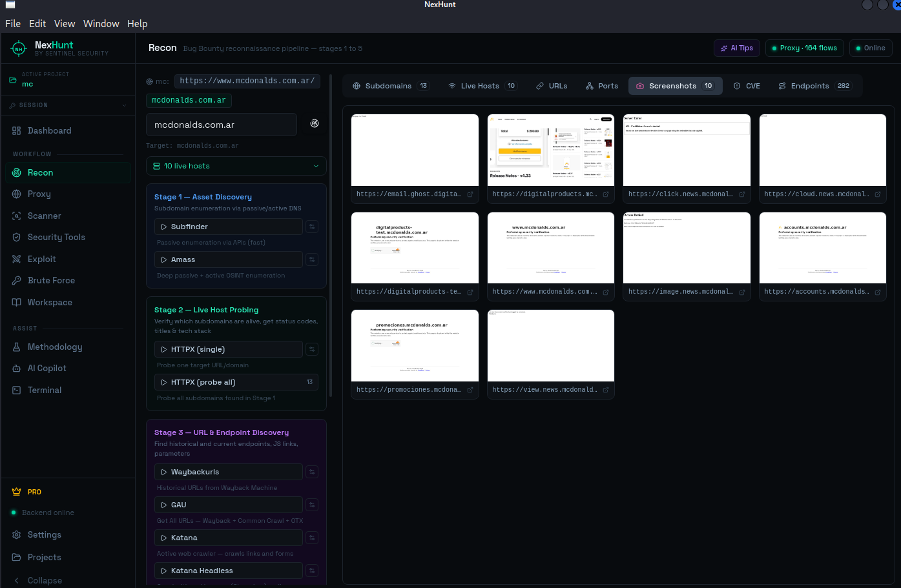The image size is (901, 588).
Task: Open the File menu
Action: (13, 23)
